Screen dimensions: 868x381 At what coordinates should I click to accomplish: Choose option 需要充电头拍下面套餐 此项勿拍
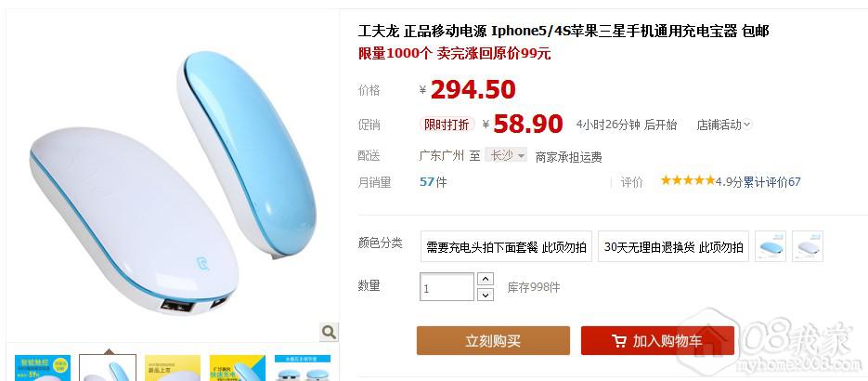[506, 246]
